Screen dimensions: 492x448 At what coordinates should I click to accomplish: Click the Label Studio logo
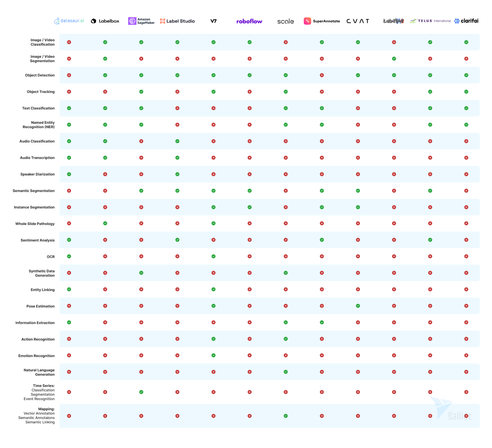point(177,21)
